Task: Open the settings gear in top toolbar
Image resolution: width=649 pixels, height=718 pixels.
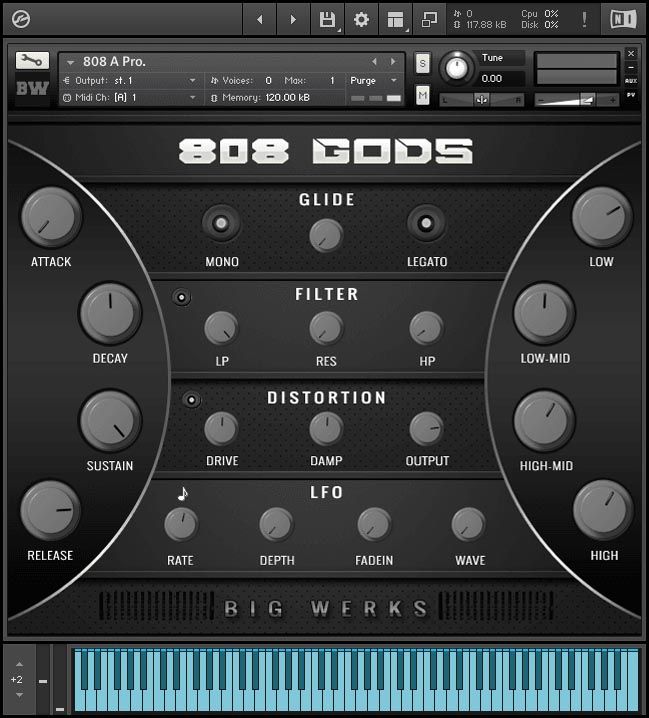Action: pos(361,19)
